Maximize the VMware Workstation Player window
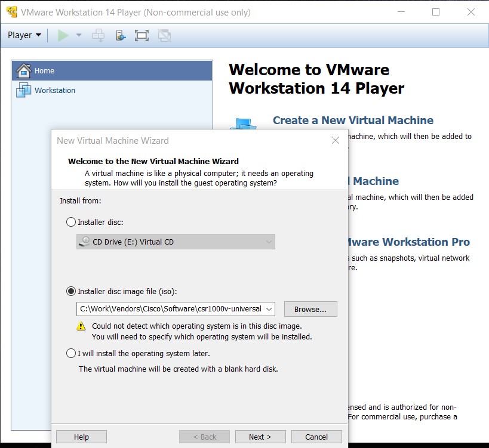Screen dimensions: 489x448 click(x=436, y=12)
